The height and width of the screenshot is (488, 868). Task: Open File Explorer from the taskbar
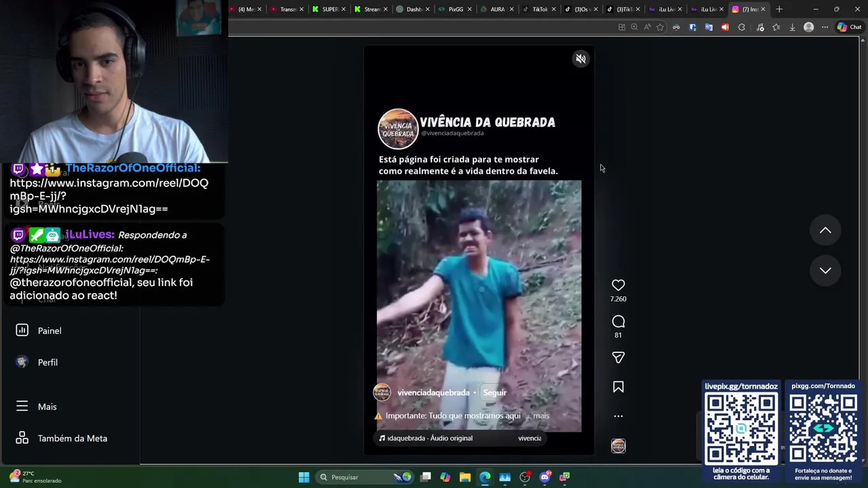(465, 477)
